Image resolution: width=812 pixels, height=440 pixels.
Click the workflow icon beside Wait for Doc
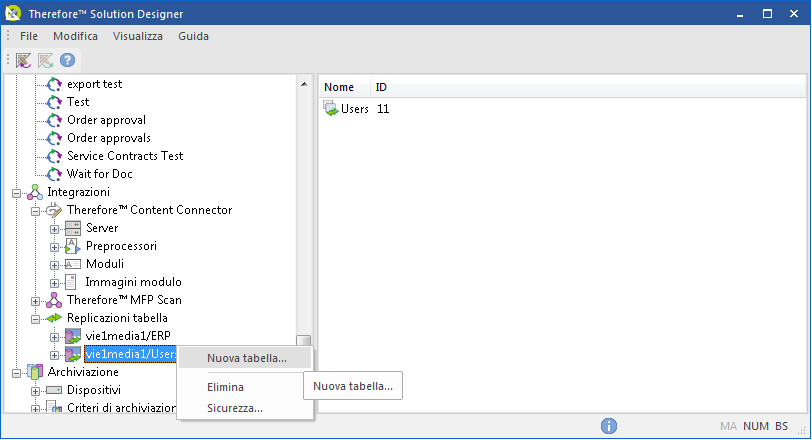click(54, 174)
